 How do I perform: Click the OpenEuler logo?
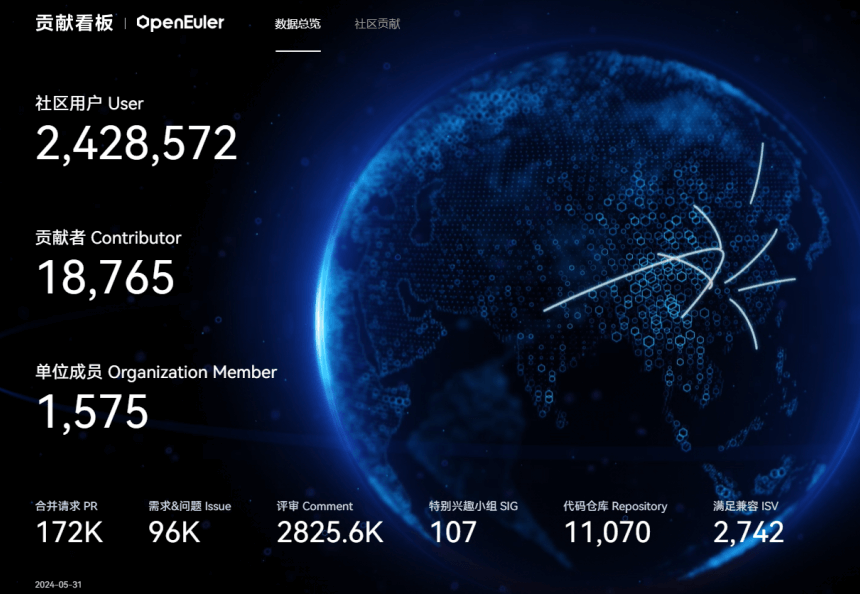[x=180, y=23]
